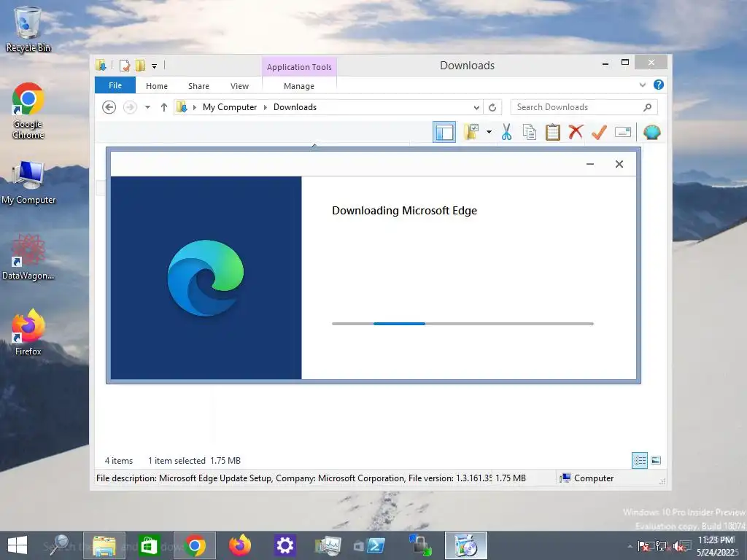The height and width of the screenshot is (560, 747).
Task: Click the search magnifier icon in Explorer
Action: tap(648, 107)
